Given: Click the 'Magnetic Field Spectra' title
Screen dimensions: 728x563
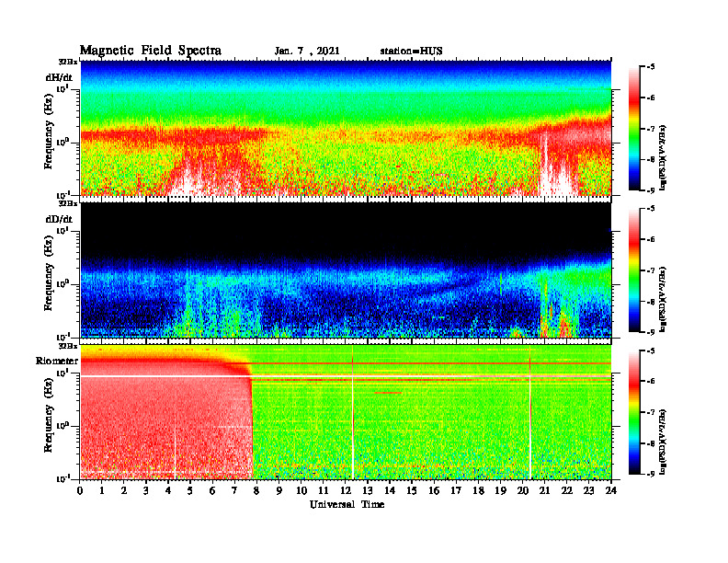Looking at the screenshot, I should 151,51.
